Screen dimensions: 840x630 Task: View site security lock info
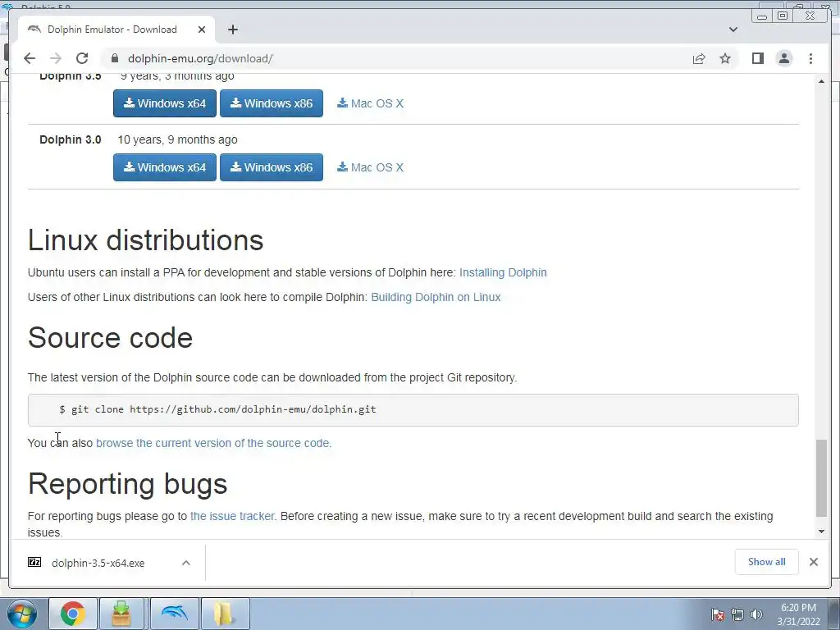pos(115,58)
